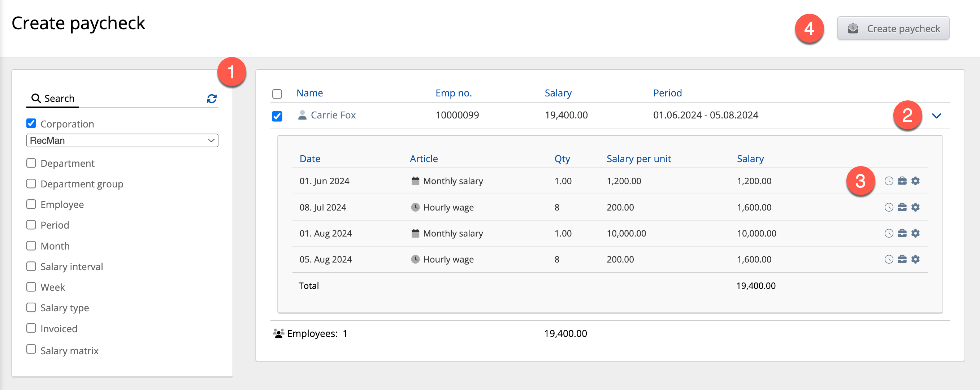Click clock icon on 05. Aug 2024 row

(x=888, y=260)
